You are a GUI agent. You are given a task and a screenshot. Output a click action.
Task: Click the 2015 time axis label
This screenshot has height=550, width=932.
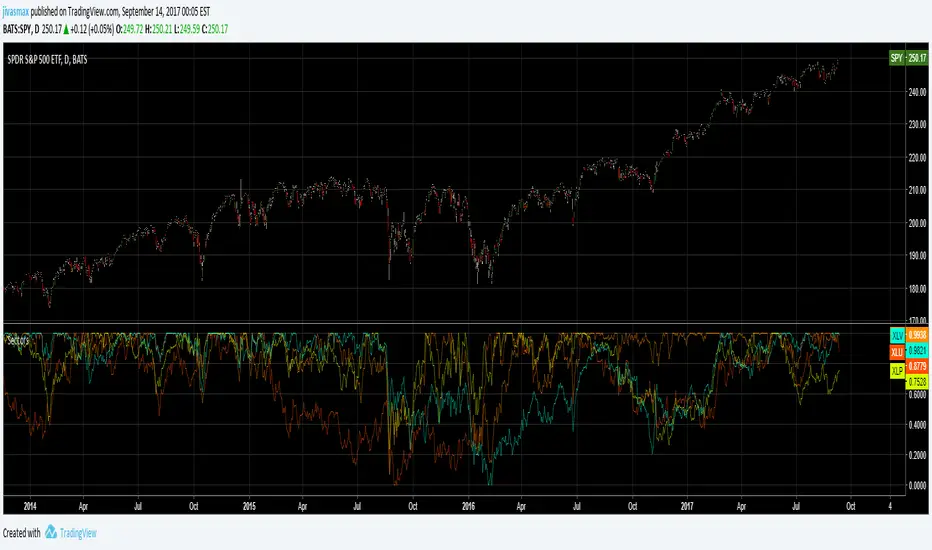pyautogui.click(x=249, y=506)
